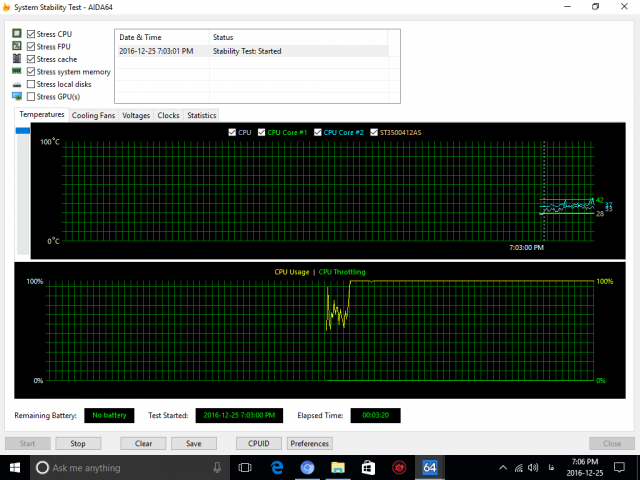The image size is (640, 480).
Task: Click the volume icon in system tray
Action: (527, 467)
